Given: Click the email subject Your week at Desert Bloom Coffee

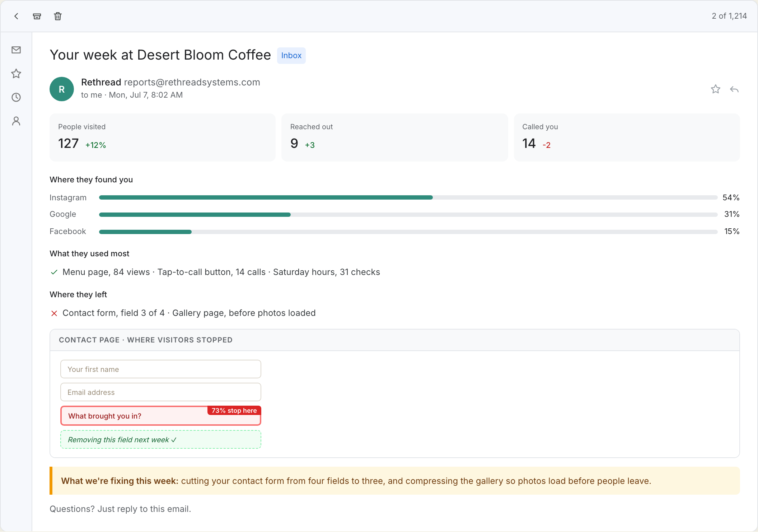Looking at the screenshot, I should (x=160, y=55).
